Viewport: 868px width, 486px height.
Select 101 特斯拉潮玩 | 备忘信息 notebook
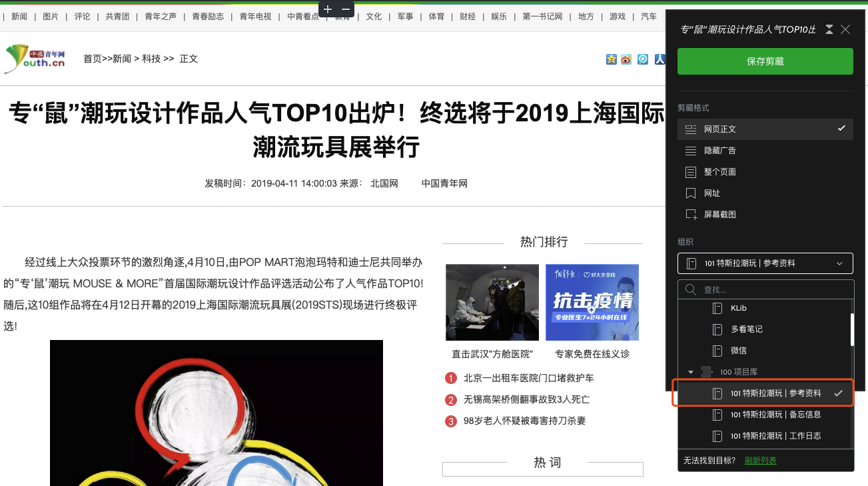(x=764, y=415)
